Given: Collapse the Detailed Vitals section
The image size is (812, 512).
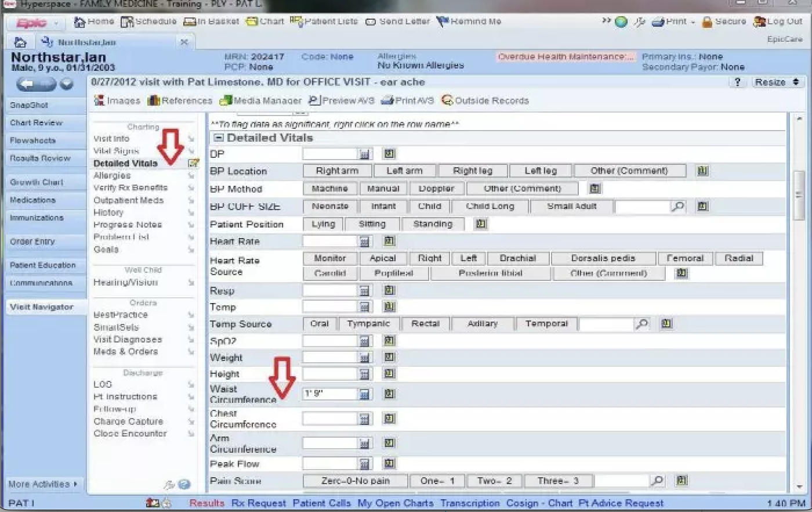Looking at the screenshot, I should (219, 138).
